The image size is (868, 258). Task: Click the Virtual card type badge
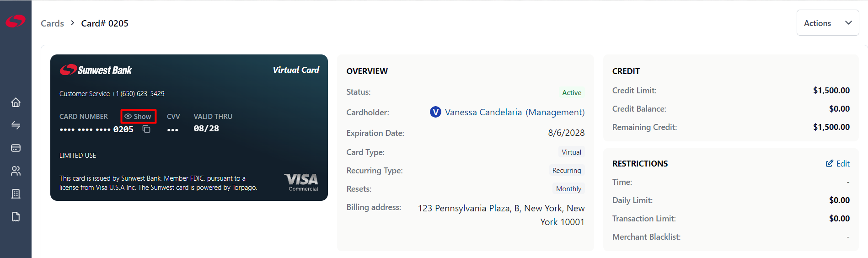(x=571, y=152)
